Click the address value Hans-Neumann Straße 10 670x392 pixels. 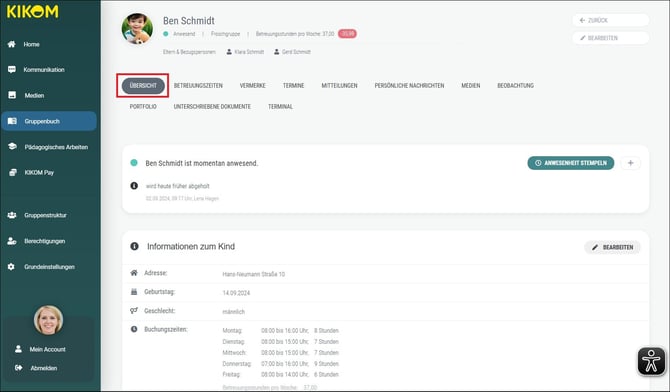[x=254, y=274]
